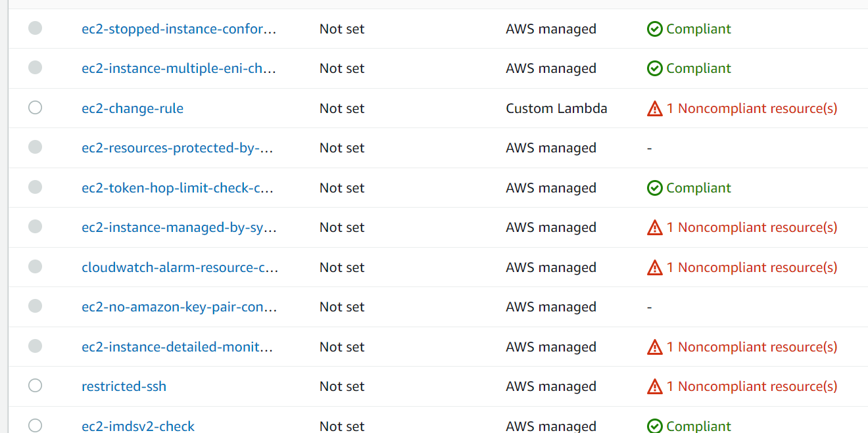Click the ec2-no-amazon-key-pair rule link
868x433 pixels.
[179, 306]
